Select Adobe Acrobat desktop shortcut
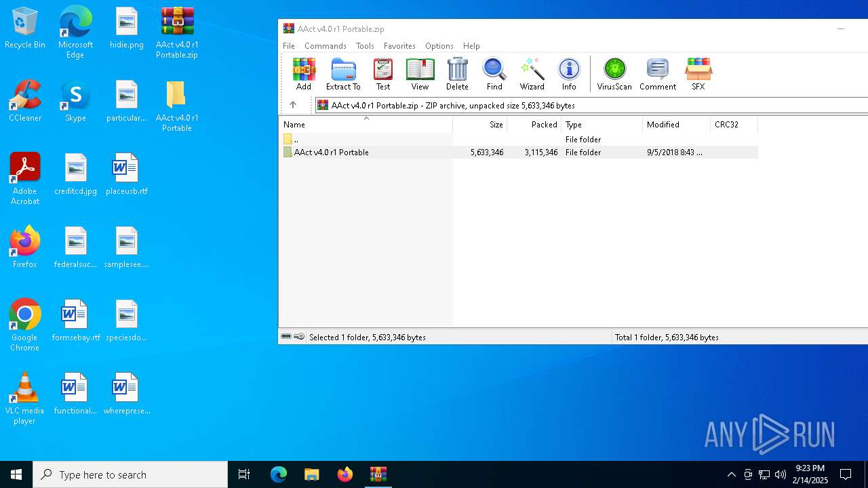Viewport: 868px width, 488px height. tap(25, 179)
